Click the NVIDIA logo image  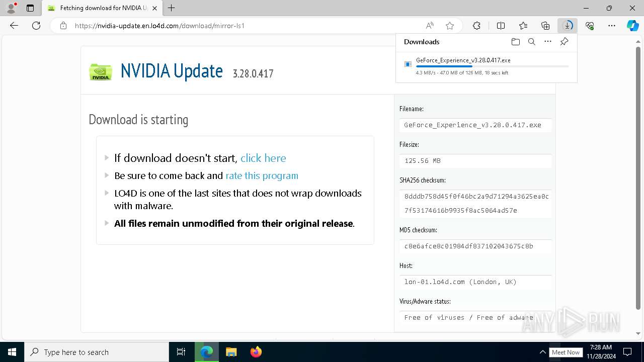coord(101,72)
